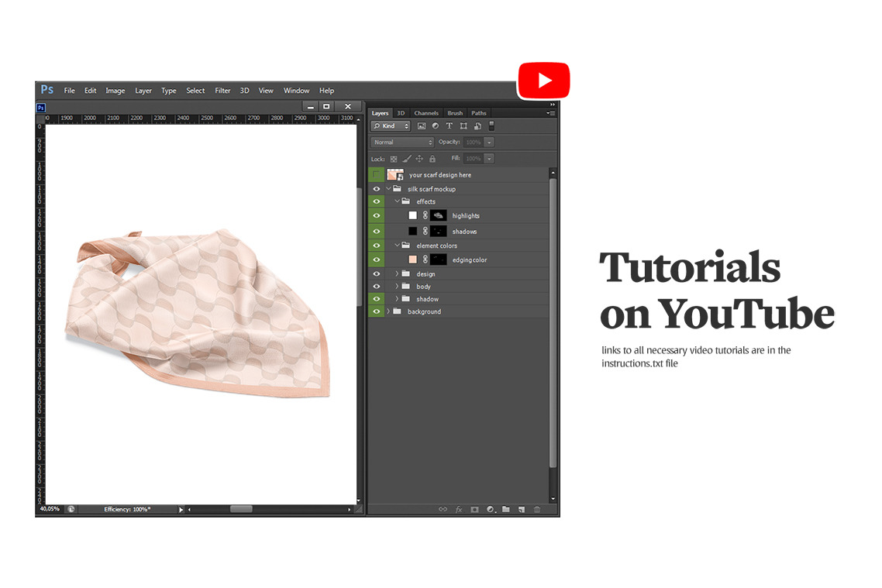Click the Delete layer trash icon
The height and width of the screenshot is (588, 882).
537,510
